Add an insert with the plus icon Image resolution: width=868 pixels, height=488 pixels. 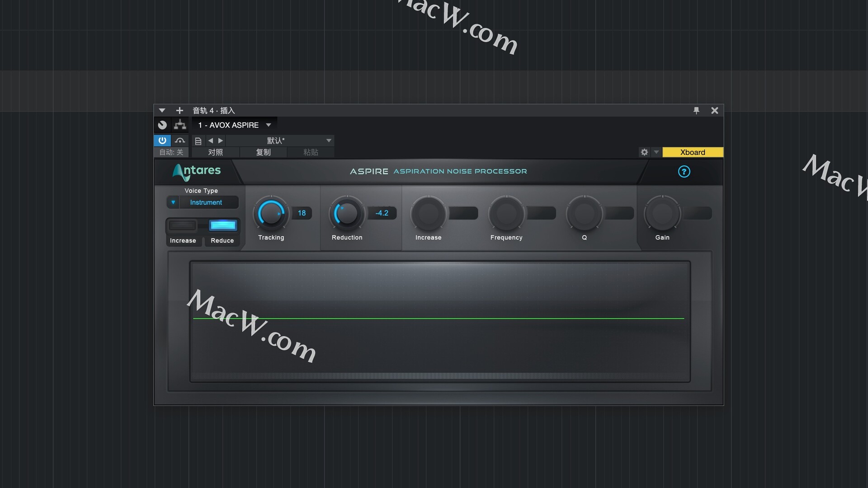coord(179,111)
